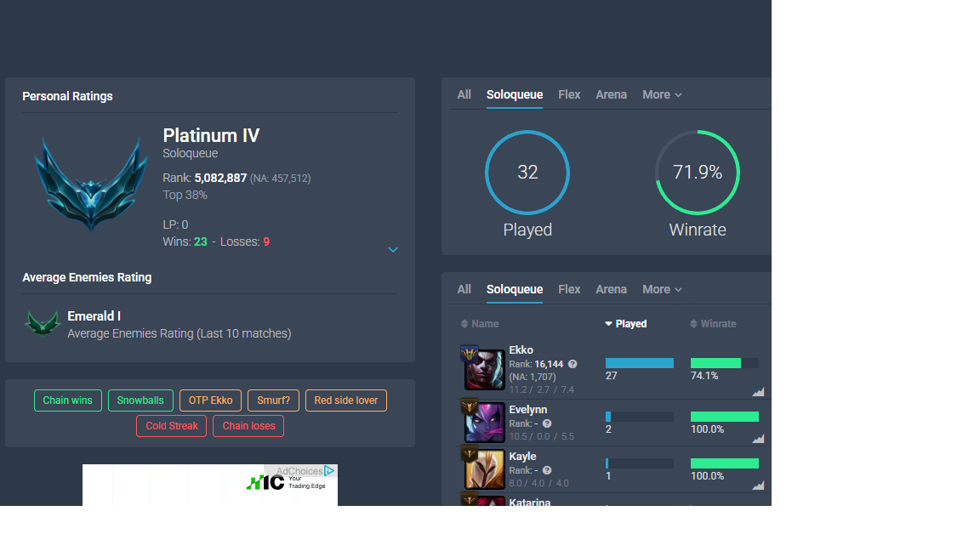Screen dimensions: 980x551
Task: Switch to the All tab in the champions table
Action: click(464, 290)
